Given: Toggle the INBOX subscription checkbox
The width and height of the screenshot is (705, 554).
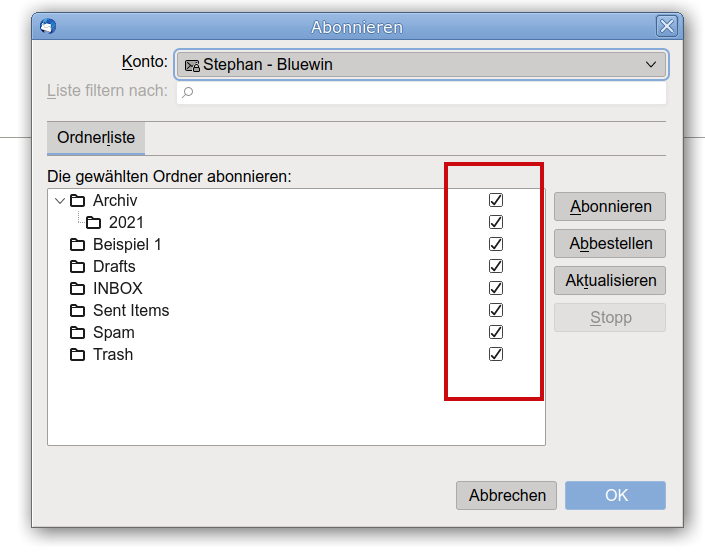Looking at the screenshot, I should [496, 288].
